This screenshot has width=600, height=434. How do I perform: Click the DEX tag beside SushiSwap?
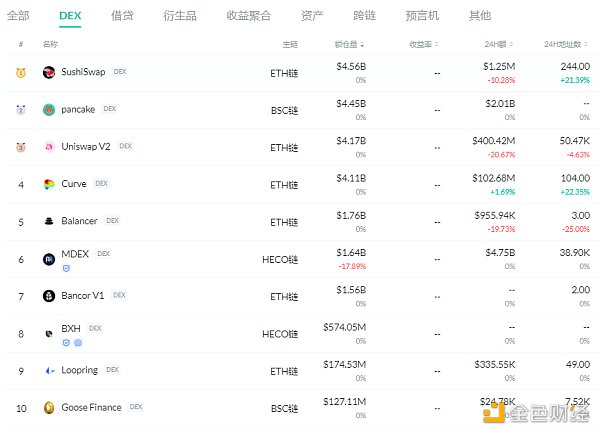[120, 72]
